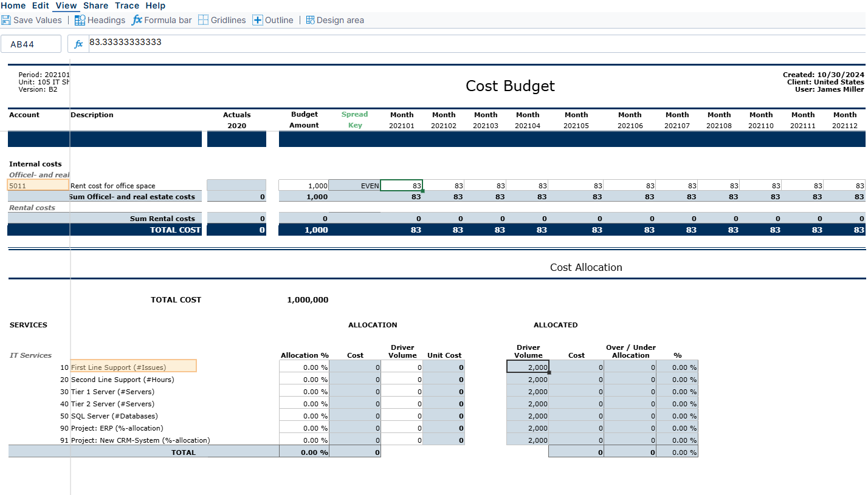Click the AB44 cell reference box
This screenshot has width=868, height=495.
(x=31, y=44)
